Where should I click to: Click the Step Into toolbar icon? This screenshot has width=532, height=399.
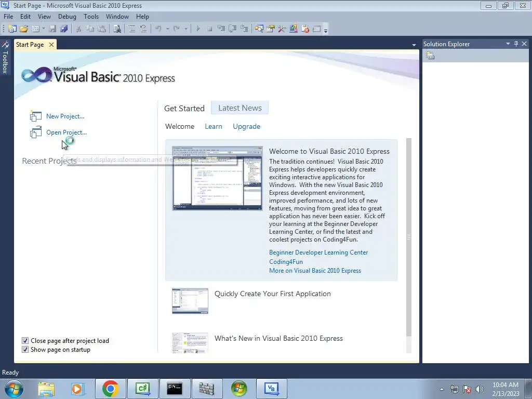click(221, 29)
